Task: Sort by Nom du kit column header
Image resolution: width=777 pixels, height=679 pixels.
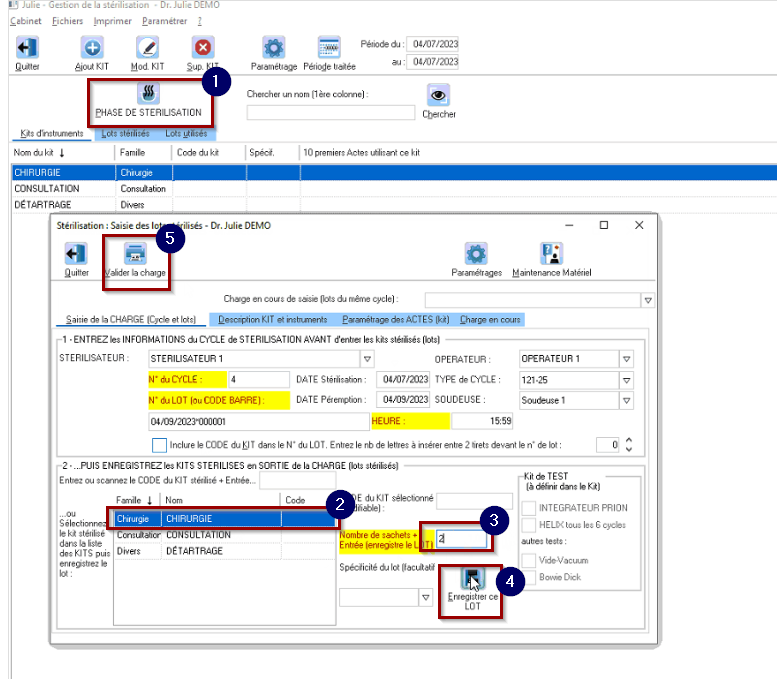Action: click(x=63, y=153)
